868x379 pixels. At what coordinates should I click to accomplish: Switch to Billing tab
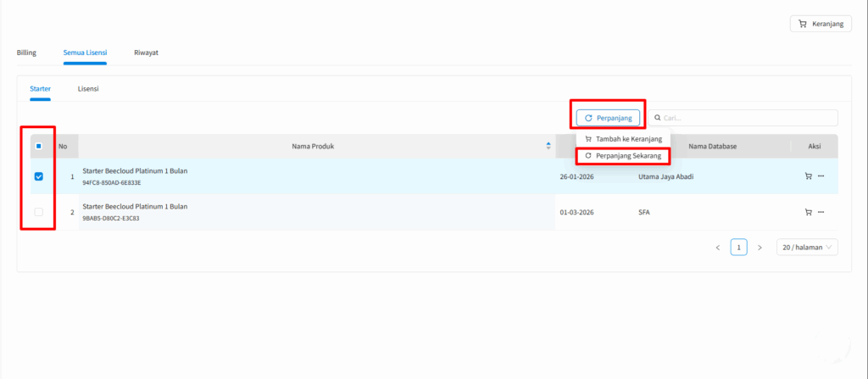[26, 53]
